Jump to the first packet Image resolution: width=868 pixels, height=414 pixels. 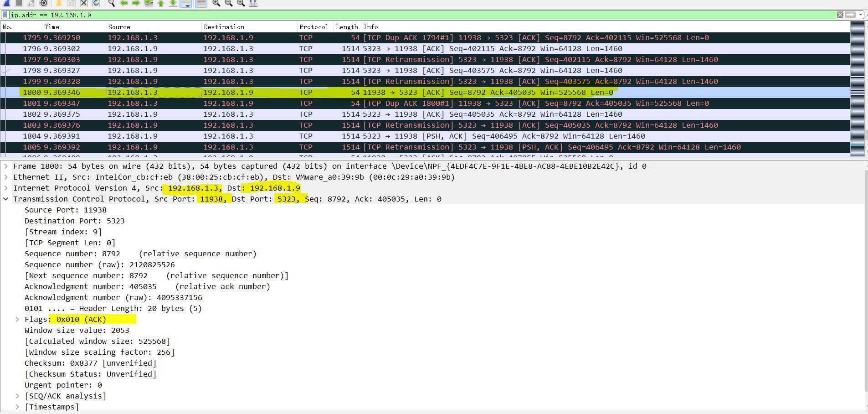click(x=161, y=3)
